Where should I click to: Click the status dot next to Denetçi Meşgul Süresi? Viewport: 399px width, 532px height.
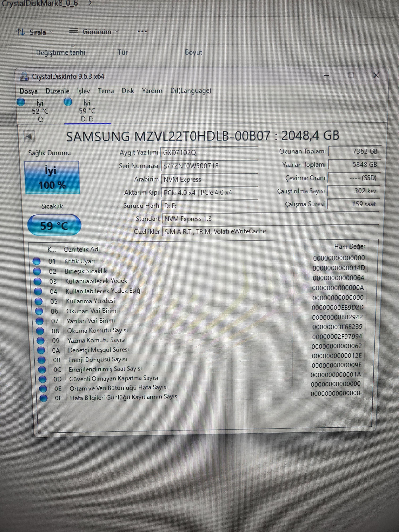click(x=41, y=350)
